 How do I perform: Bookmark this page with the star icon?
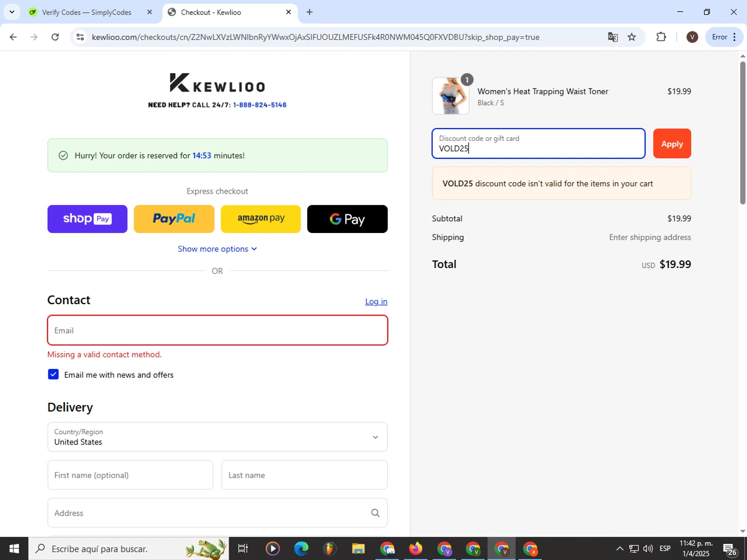[631, 37]
